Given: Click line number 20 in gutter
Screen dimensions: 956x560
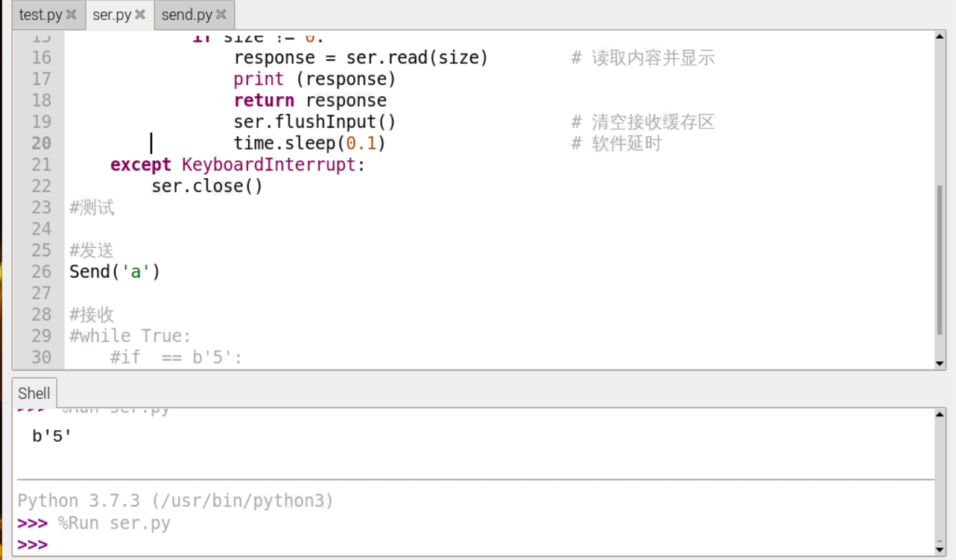Looking at the screenshot, I should [x=42, y=143].
